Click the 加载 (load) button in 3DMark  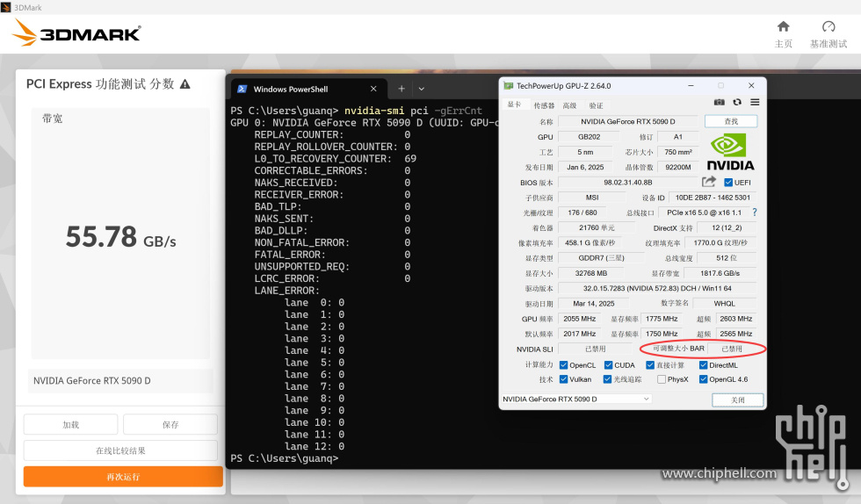71,424
